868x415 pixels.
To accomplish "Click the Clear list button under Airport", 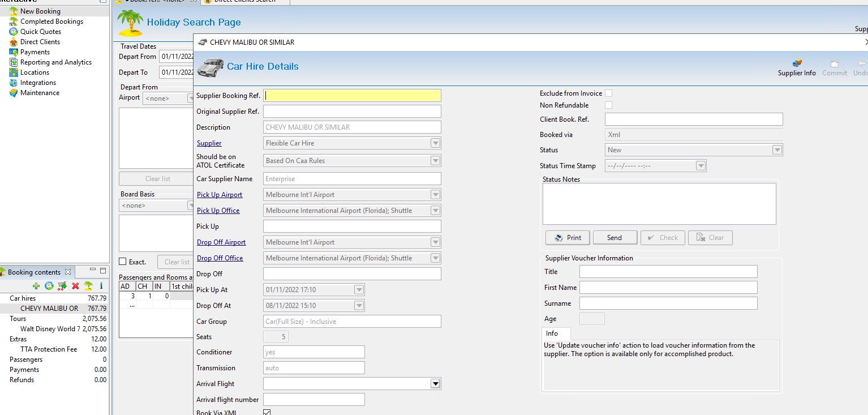I will 156,179.
